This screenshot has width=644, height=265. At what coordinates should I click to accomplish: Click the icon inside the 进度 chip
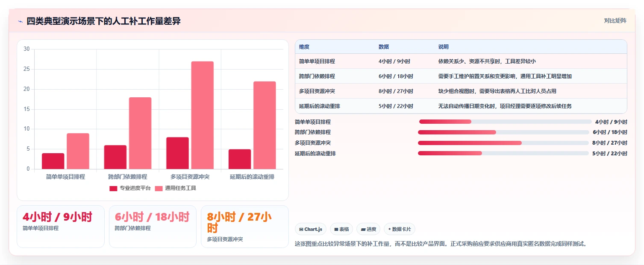(x=363, y=229)
